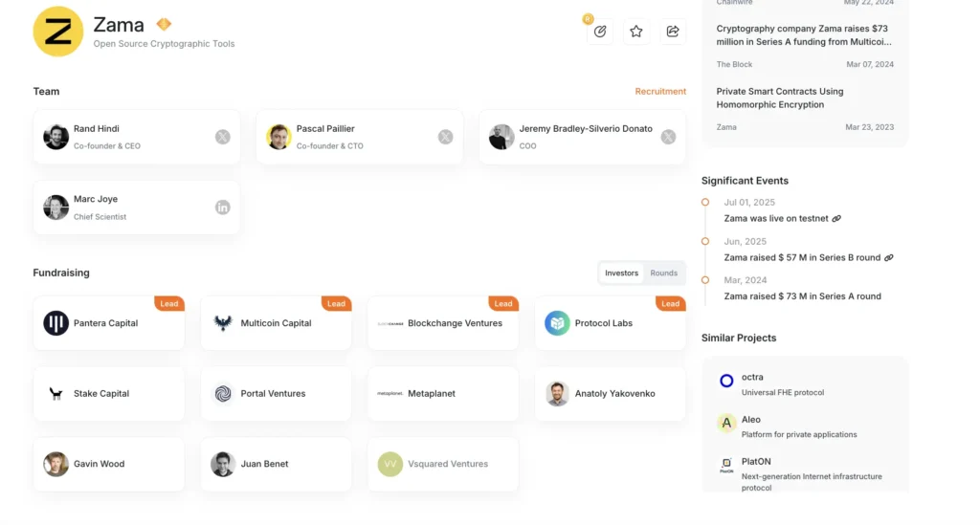This screenshot has height=525, width=980.
Task: Switch to the Rounds tab
Action: [x=664, y=273]
